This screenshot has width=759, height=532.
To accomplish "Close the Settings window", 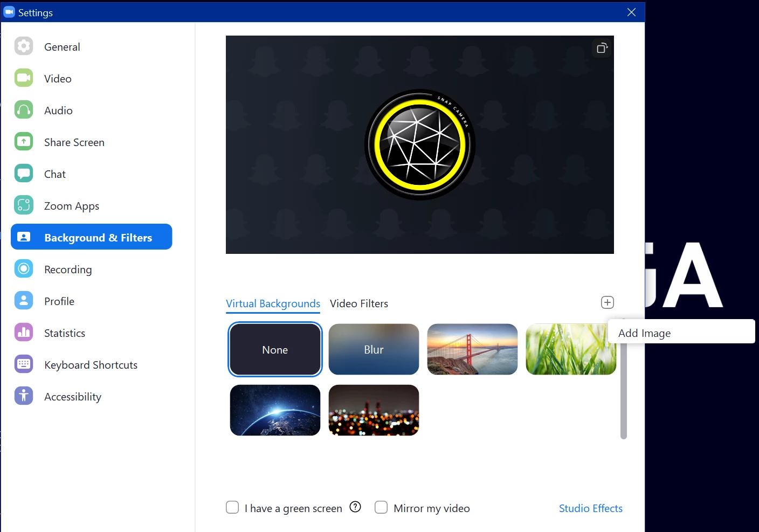I will (x=631, y=12).
